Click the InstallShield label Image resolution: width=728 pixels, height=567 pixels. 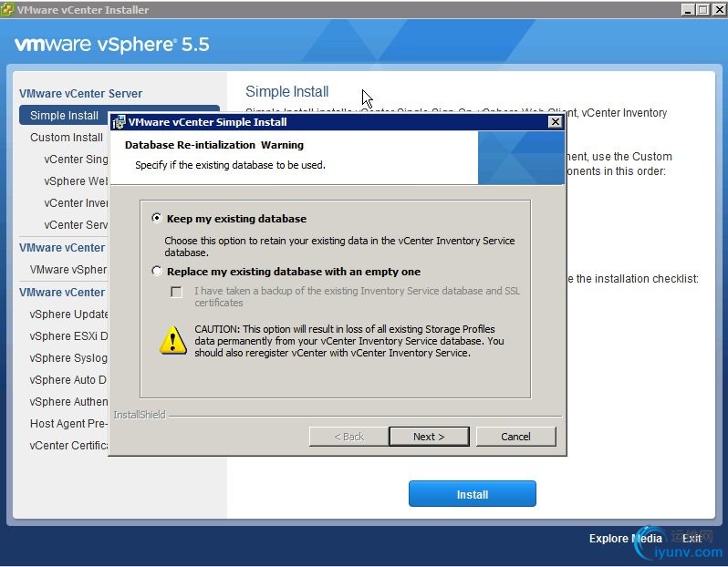pyautogui.click(x=140, y=415)
